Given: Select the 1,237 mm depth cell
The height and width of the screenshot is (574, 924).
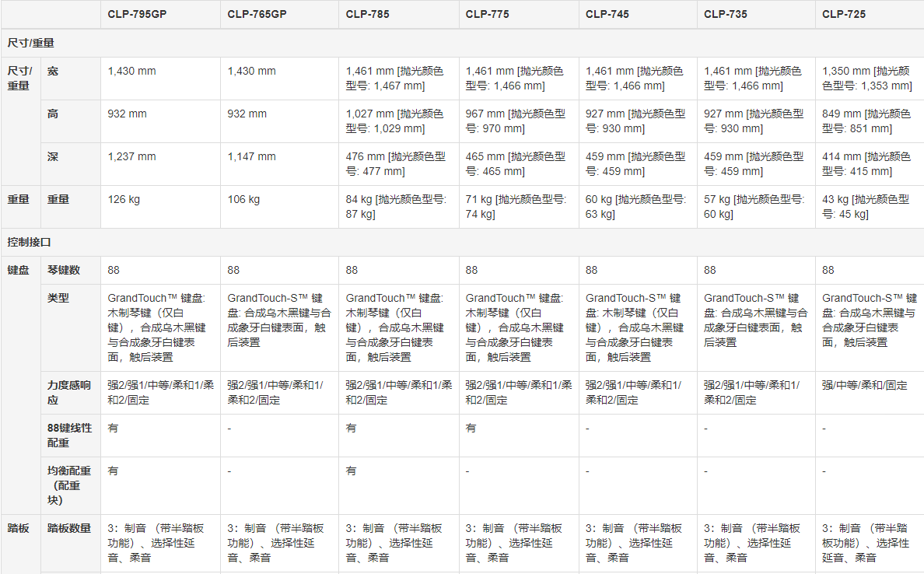Looking at the screenshot, I should (161, 164).
